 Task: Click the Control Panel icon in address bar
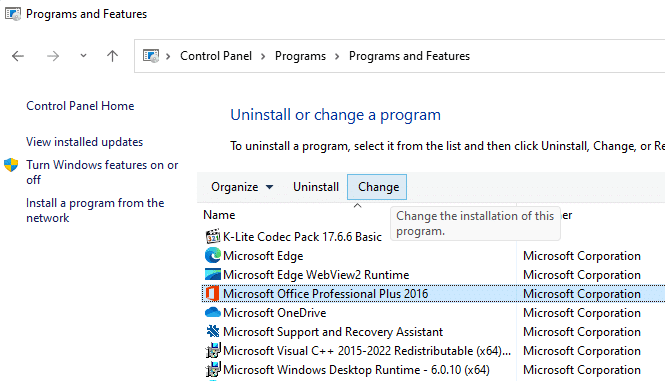pos(151,56)
